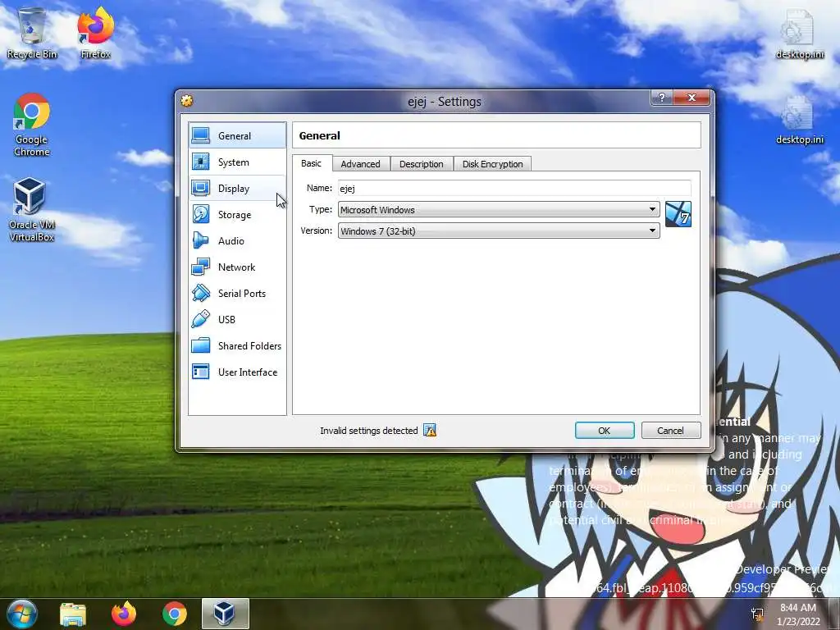Expand the Type dropdown (Microsoft Windows)
The image size is (840, 630).
[x=498, y=209]
